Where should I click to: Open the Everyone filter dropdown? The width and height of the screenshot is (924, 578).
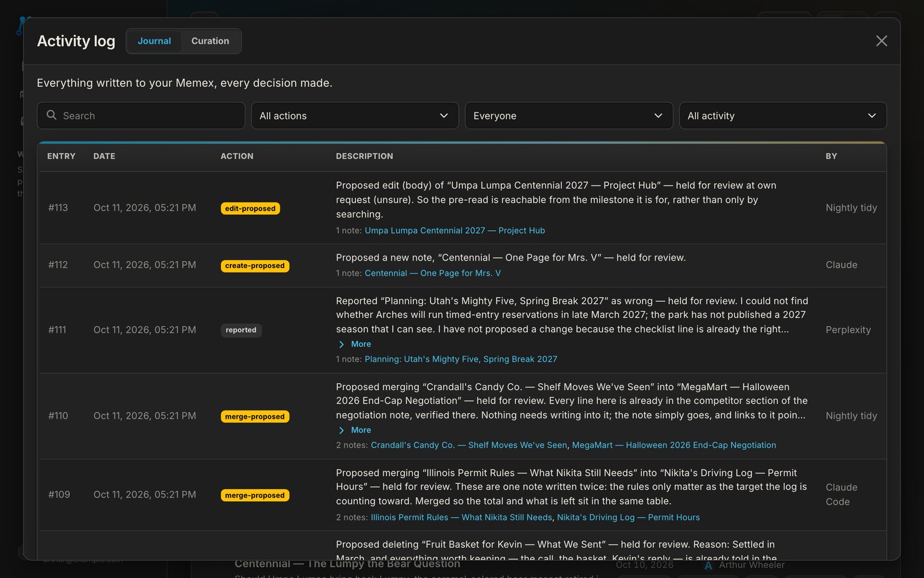569,116
